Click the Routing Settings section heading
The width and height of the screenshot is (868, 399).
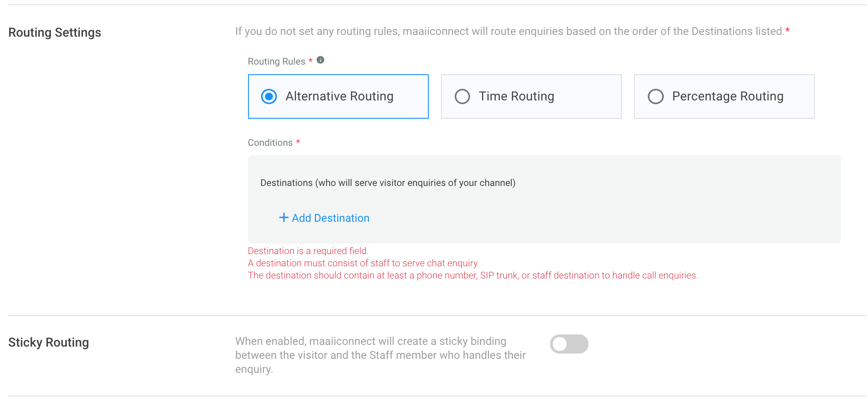point(55,32)
